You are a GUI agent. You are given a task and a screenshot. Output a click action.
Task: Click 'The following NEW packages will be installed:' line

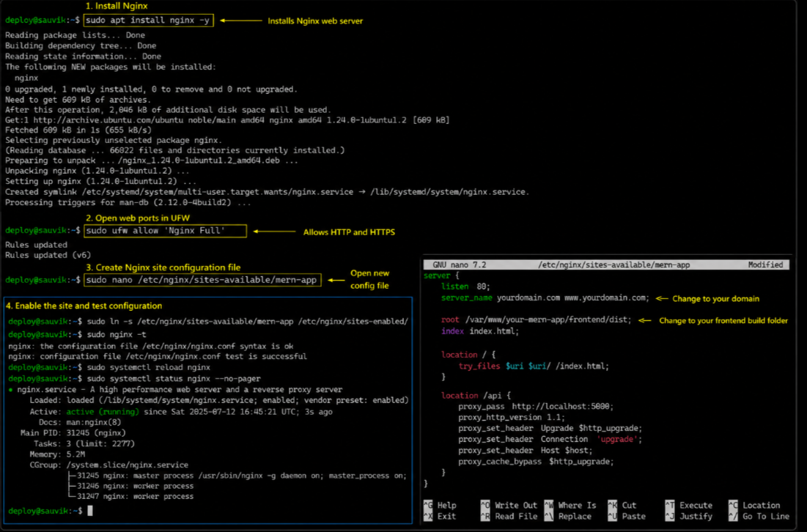(x=111, y=67)
